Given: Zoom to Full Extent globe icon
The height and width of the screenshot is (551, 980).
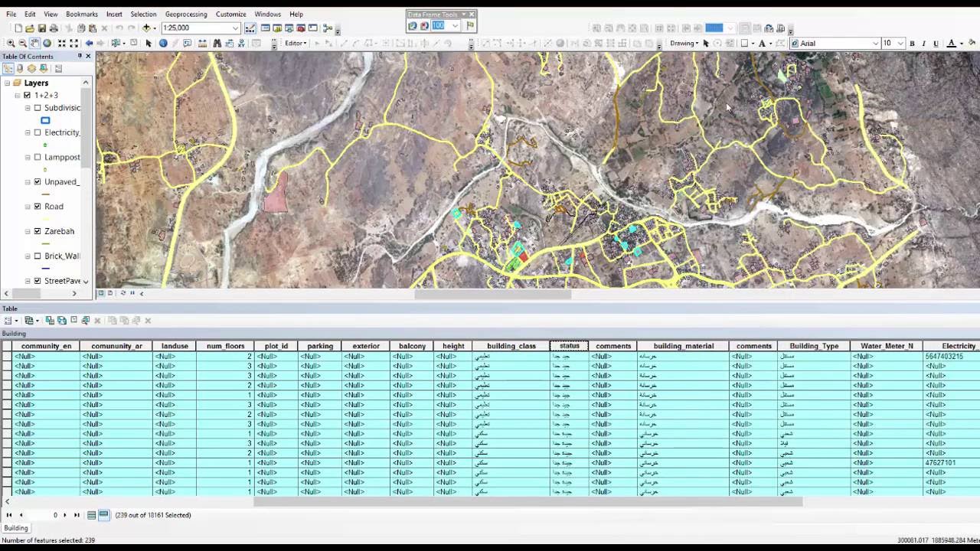Looking at the screenshot, I should pos(47,44).
